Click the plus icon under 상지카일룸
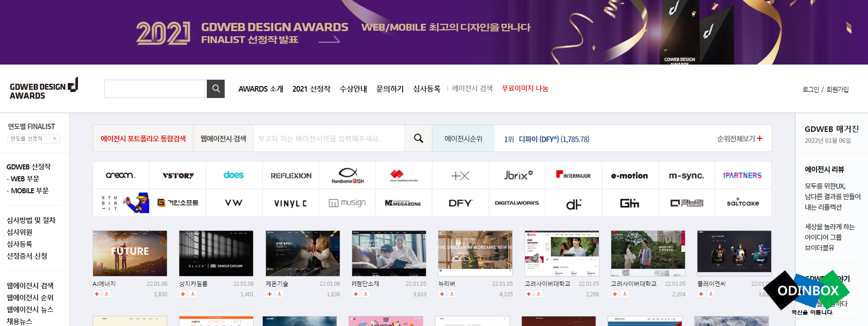Viewport: 868px width, 326px height. coord(183,294)
